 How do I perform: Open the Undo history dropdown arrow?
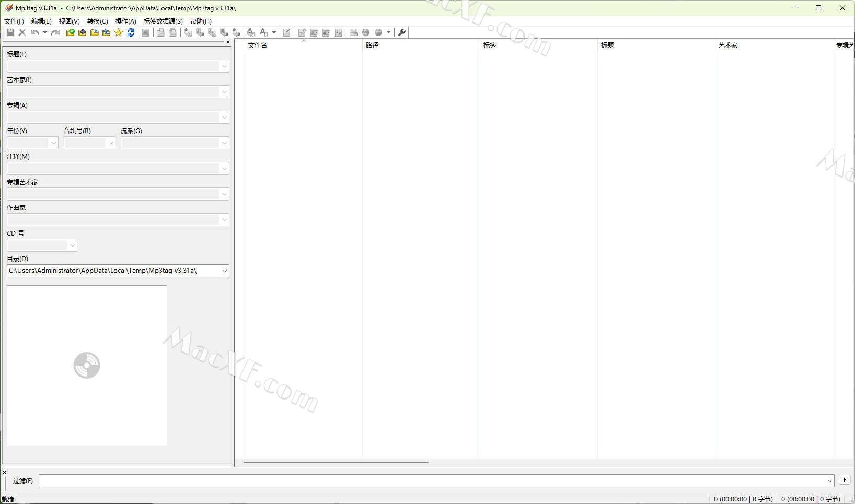45,32
